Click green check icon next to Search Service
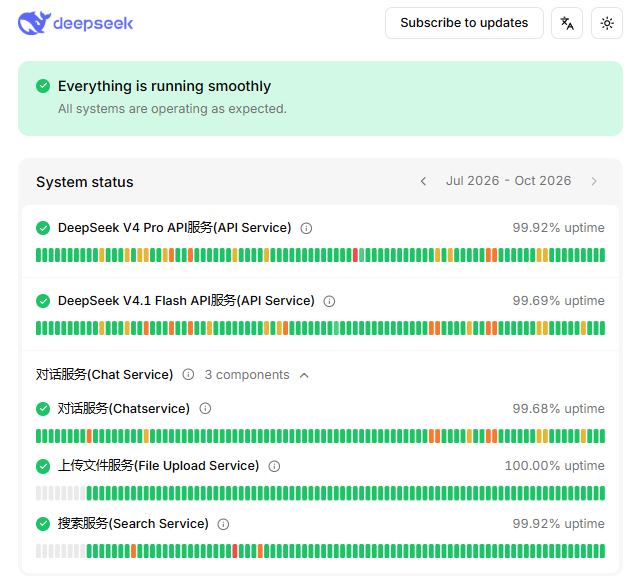The width and height of the screenshot is (636, 587). [x=43, y=524]
